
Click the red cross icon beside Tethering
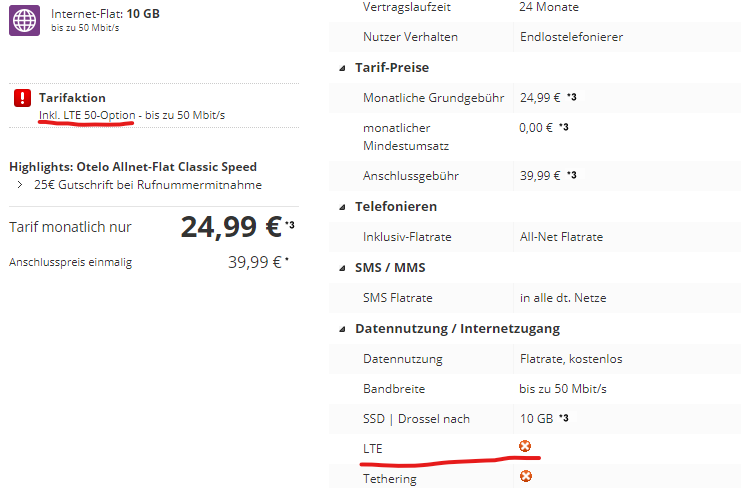pyautogui.click(x=526, y=477)
